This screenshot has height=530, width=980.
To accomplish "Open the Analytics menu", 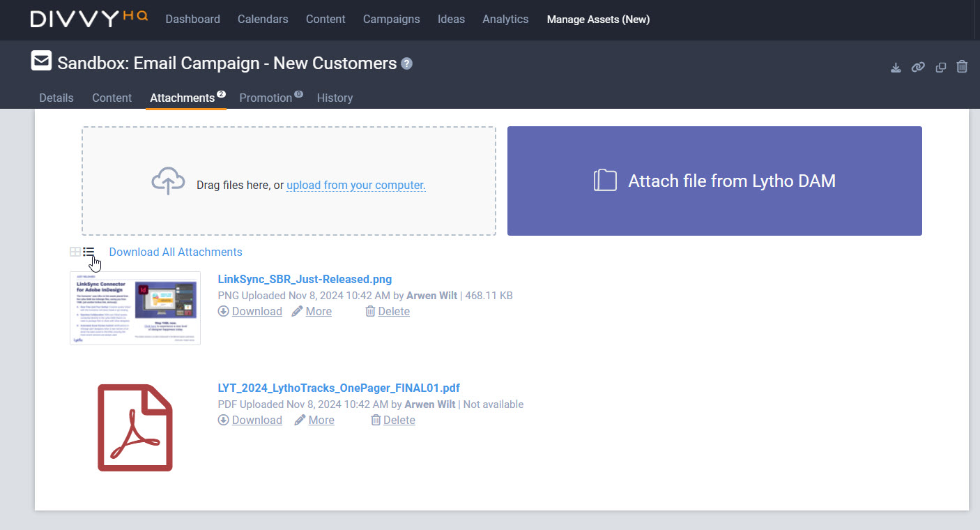I will (x=505, y=20).
